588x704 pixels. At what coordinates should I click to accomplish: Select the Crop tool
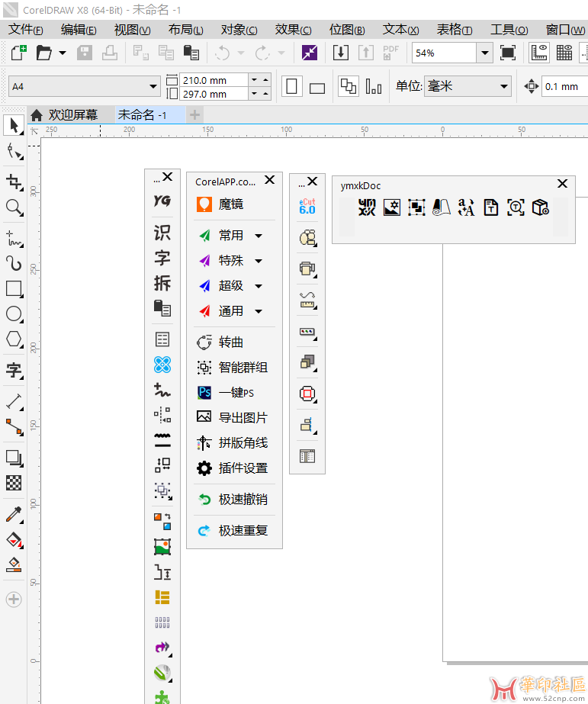click(14, 182)
